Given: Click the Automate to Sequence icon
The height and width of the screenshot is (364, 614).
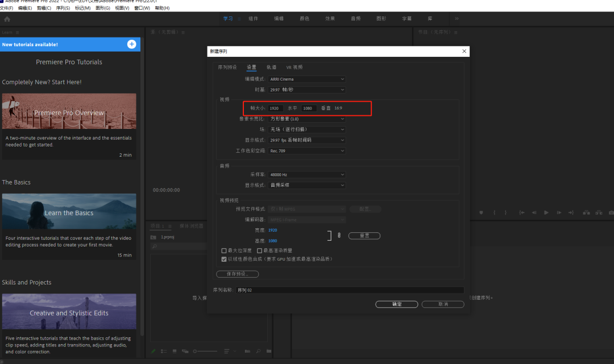Looking at the screenshot, I should (247, 351).
